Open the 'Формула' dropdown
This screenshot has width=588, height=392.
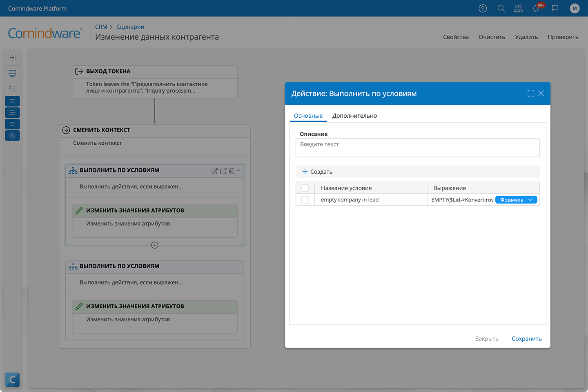pyautogui.click(x=516, y=200)
